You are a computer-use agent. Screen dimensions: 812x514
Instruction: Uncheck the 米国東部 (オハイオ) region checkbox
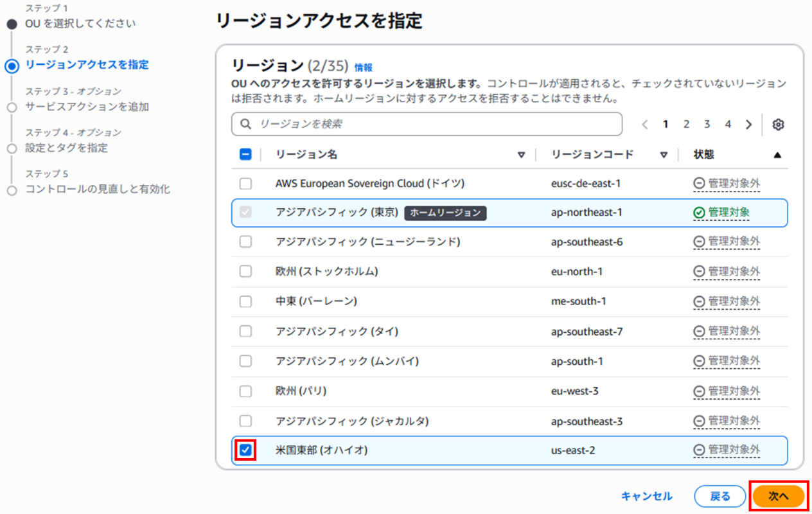coord(245,450)
